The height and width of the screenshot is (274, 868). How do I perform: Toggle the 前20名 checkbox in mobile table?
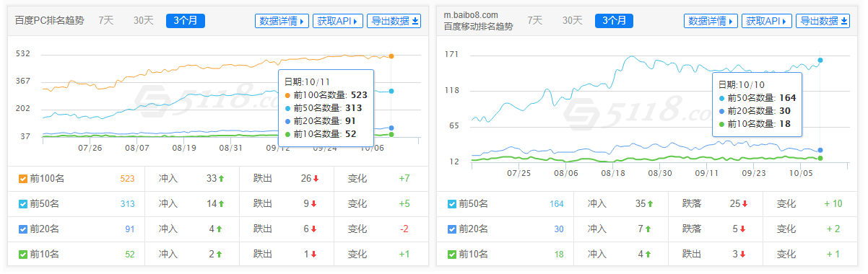(x=452, y=229)
